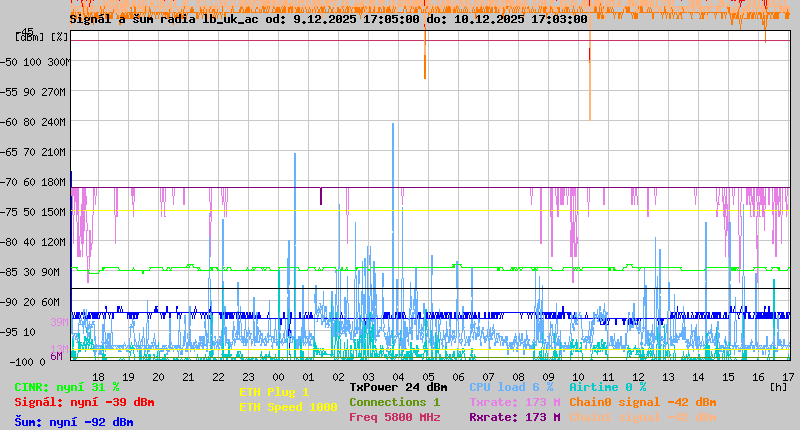The image size is (800, 430).
Task: Click the green Connections 1 label
Action: tap(394, 402)
